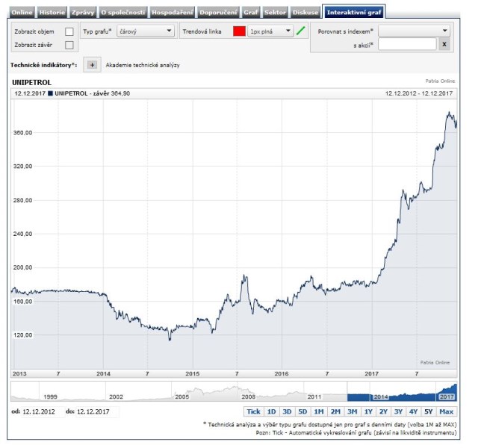Open the Typ grafu dropdown
The width and height of the screenshot is (484, 448).
coord(146,31)
